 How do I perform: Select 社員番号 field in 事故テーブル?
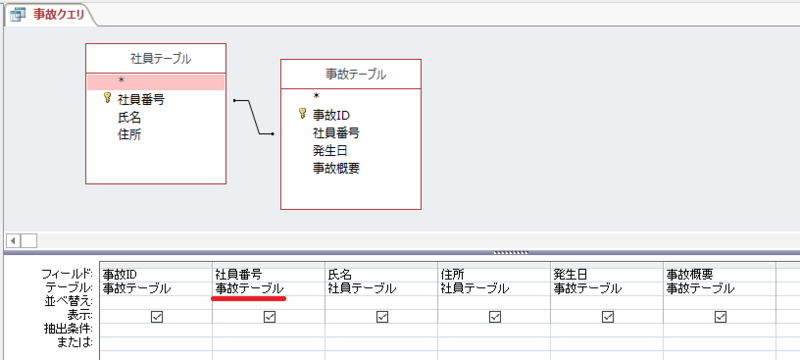coord(336,133)
